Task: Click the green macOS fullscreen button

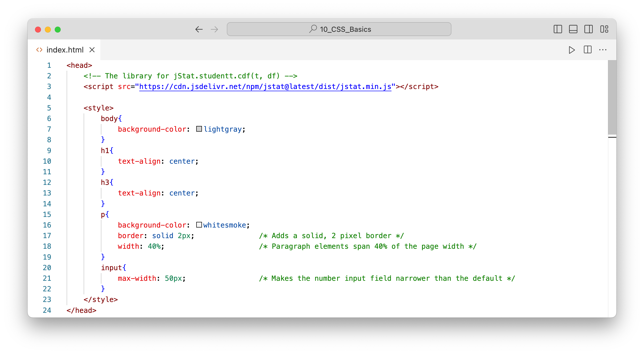Action: point(58,30)
